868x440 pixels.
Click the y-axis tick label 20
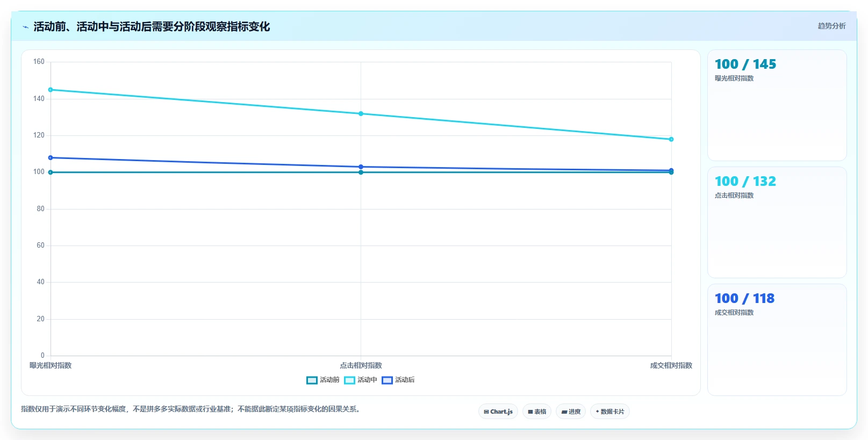tap(41, 319)
